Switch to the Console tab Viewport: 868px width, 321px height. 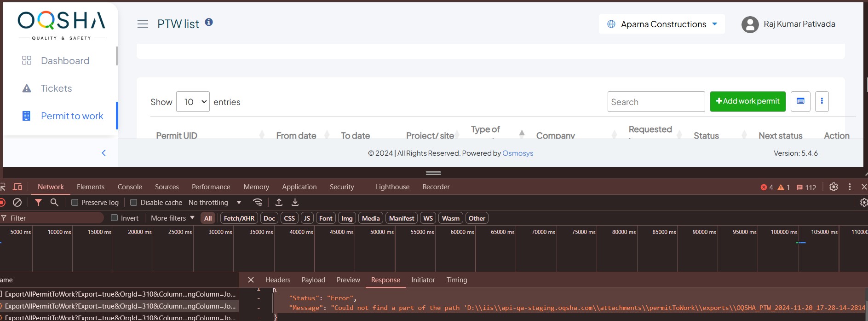130,187
